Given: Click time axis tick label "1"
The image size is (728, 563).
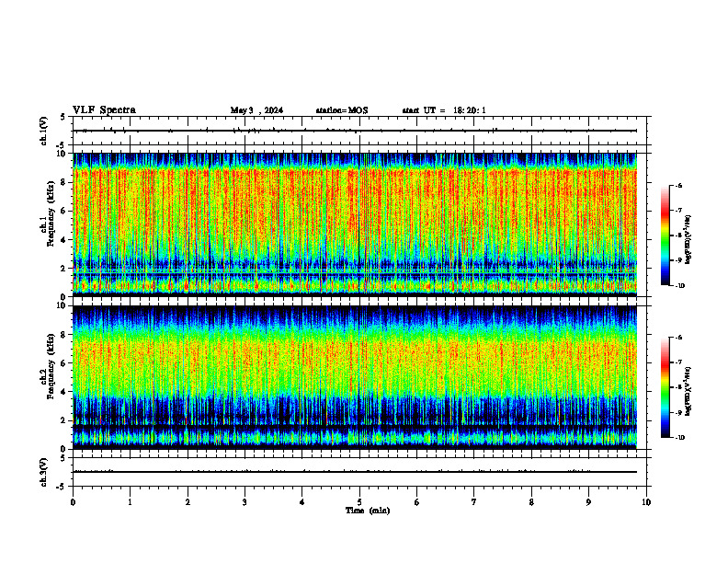Looking at the screenshot, I should click(130, 502).
